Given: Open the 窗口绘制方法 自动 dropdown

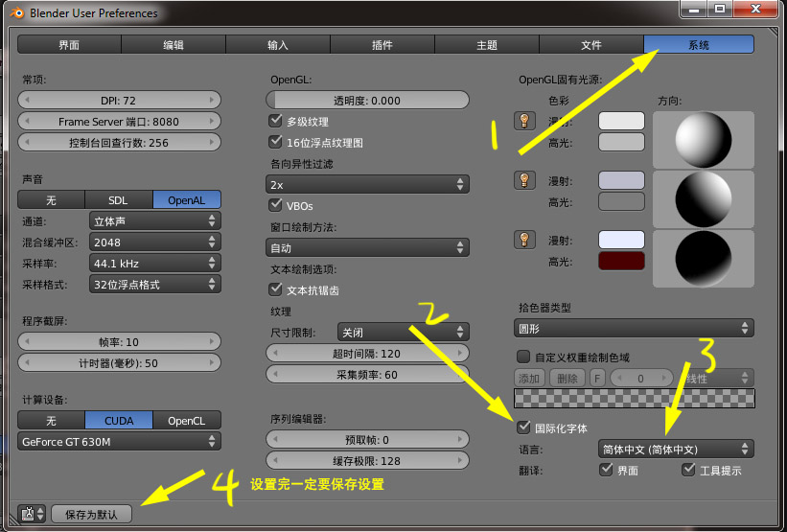Looking at the screenshot, I should click(367, 247).
